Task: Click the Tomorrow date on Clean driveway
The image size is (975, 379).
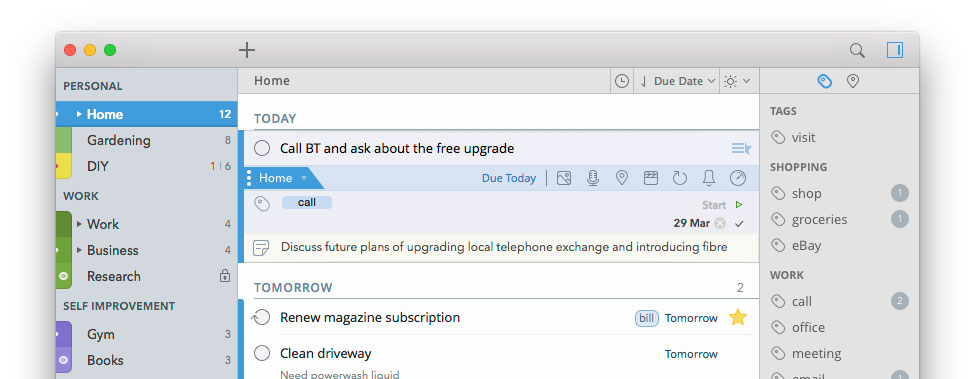Action: (691, 354)
